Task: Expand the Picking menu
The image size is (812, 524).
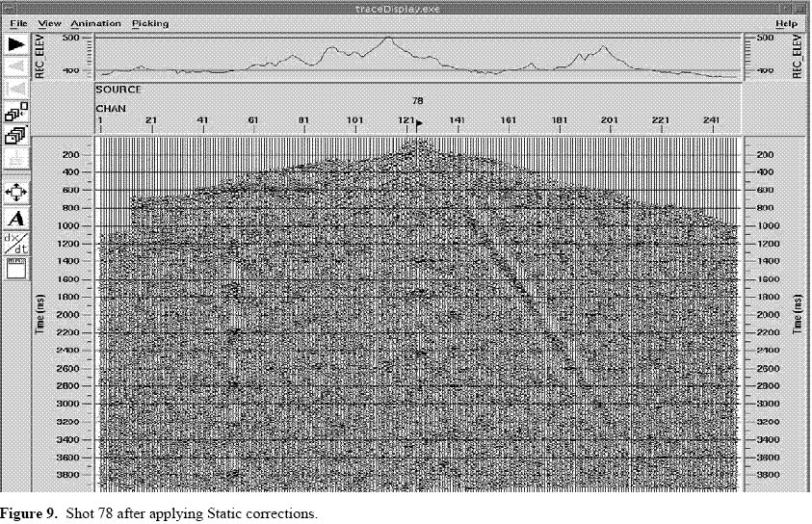Action: [x=149, y=22]
